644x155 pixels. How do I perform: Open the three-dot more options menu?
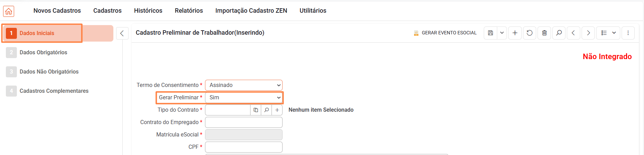628,33
